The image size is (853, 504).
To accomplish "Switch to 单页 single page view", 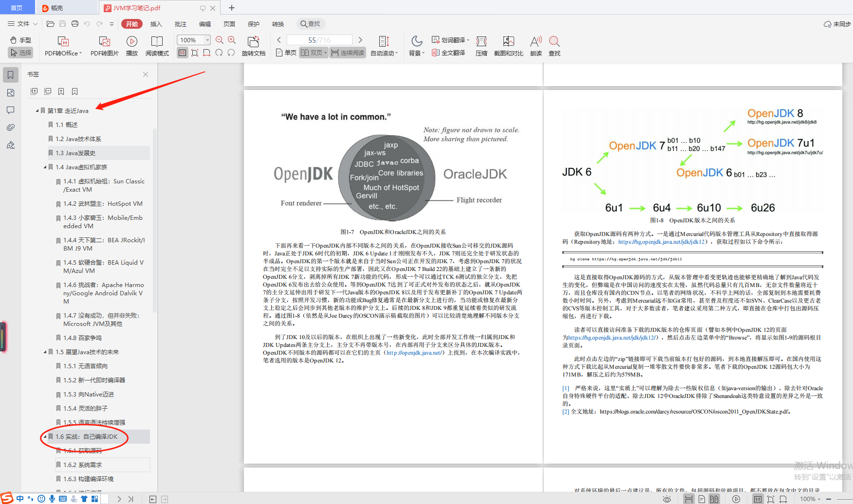I will click(x=286, y=53).
